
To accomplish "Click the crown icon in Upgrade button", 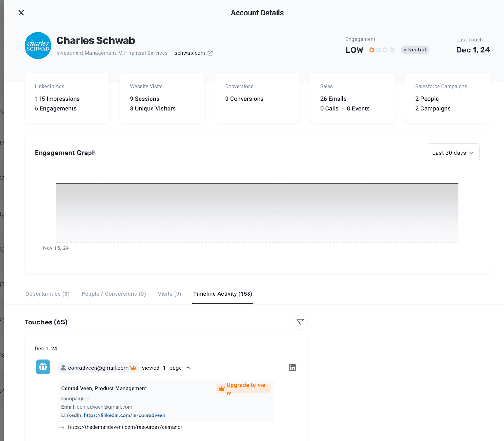I will point(222,389).
